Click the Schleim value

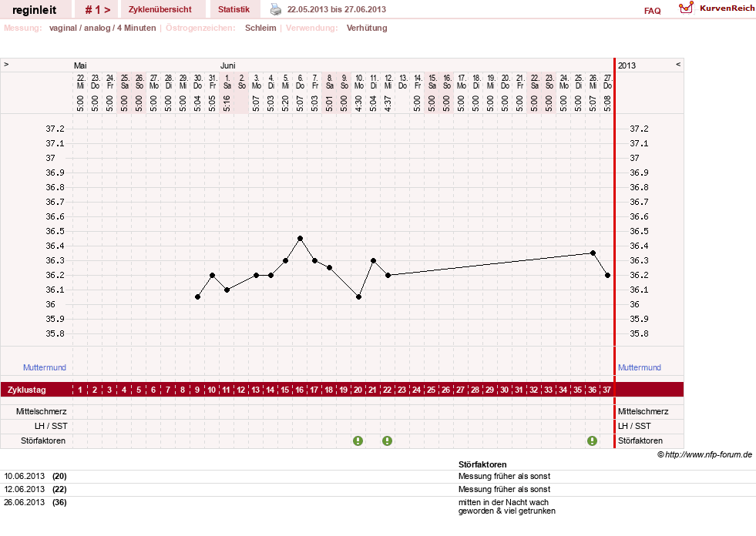point(260,28)
